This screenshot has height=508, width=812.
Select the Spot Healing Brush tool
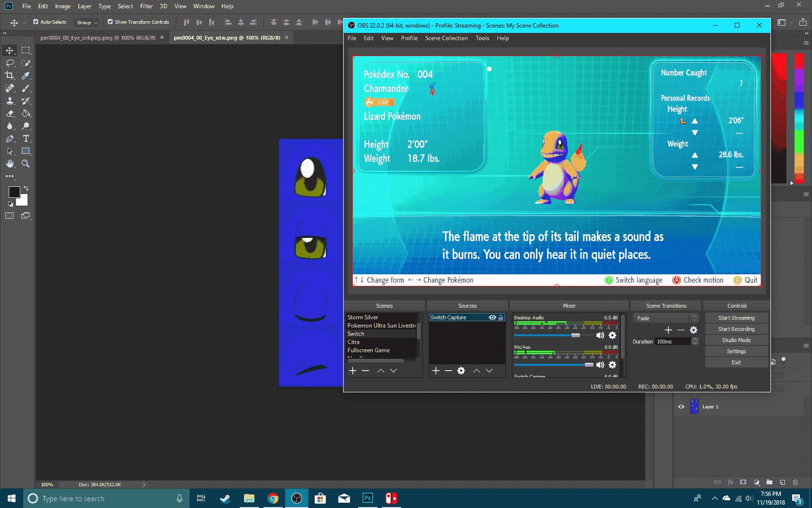[x=10, y=88]
